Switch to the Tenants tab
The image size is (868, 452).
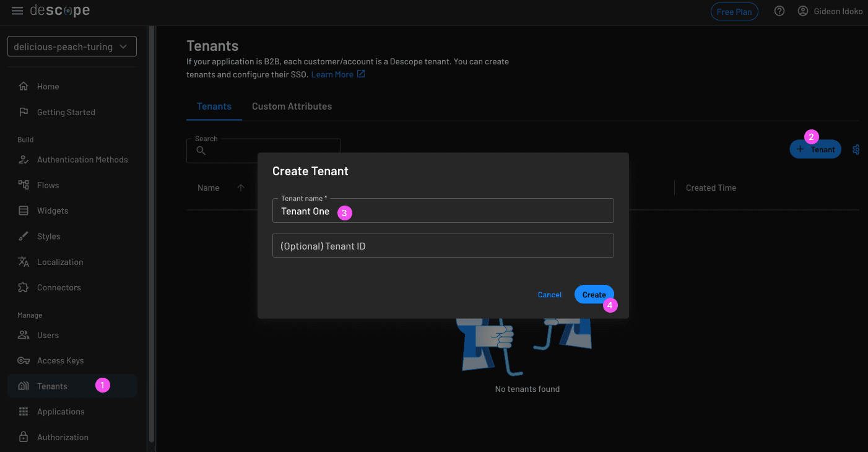(x=214, y=106)
